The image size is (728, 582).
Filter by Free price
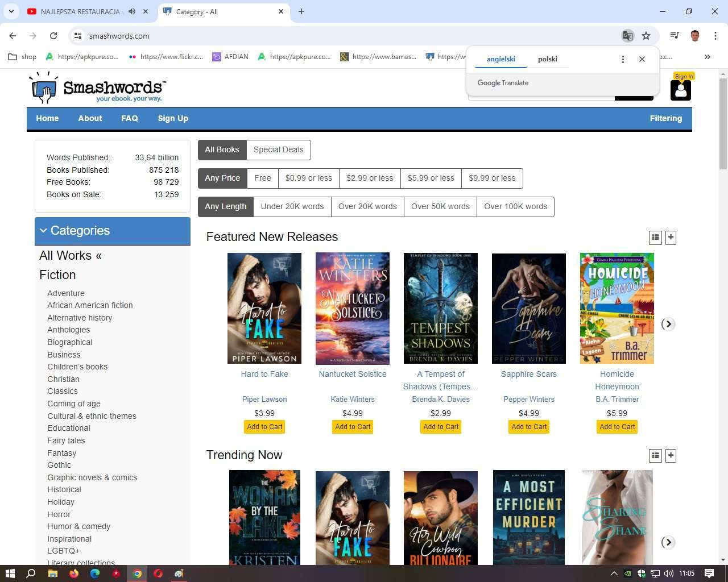point(263,178)
